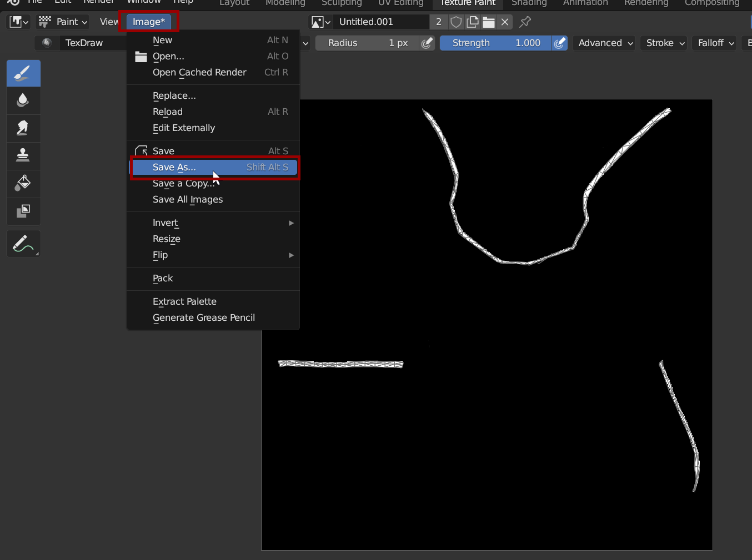This screenshot has height=560, width=752.
Task: Click the folder icon to open image
Action: pos(489,22)
